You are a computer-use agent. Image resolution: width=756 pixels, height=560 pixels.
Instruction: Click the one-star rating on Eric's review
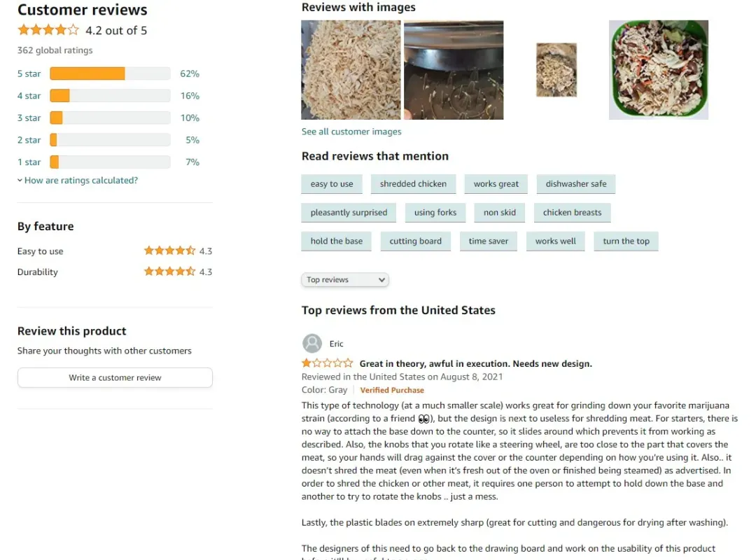(x=328, y=363)
